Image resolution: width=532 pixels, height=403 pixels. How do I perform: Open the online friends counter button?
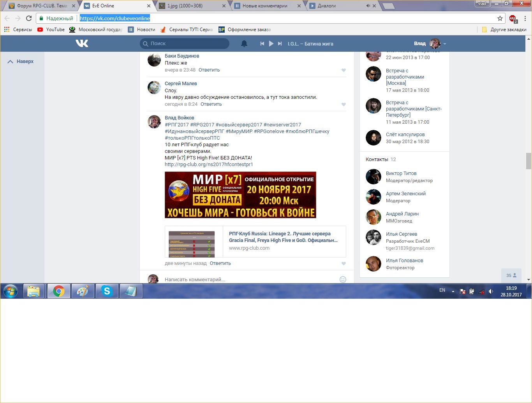[x=511, y=275]
